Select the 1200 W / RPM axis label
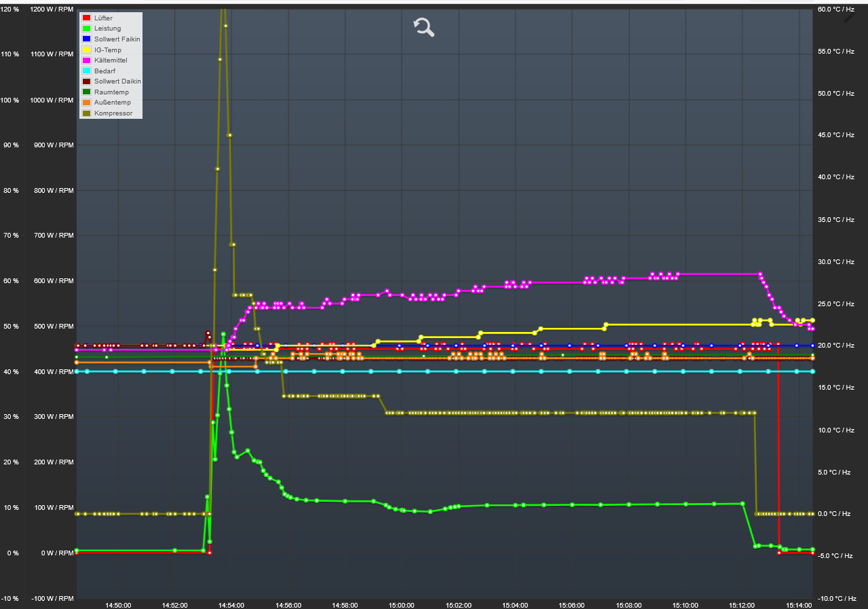Viewport: 868px width, 609px height. (x=52, y=10)
